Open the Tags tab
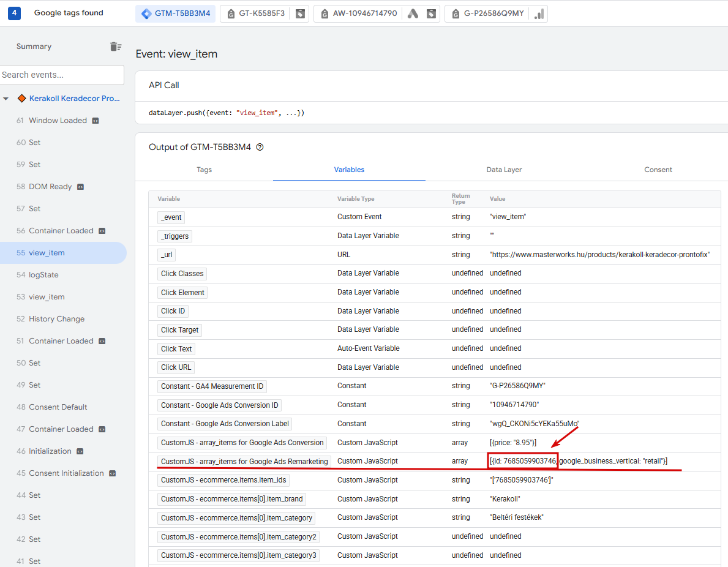The height and width of the screenshot is (567, 728). [x=204, y=170]
